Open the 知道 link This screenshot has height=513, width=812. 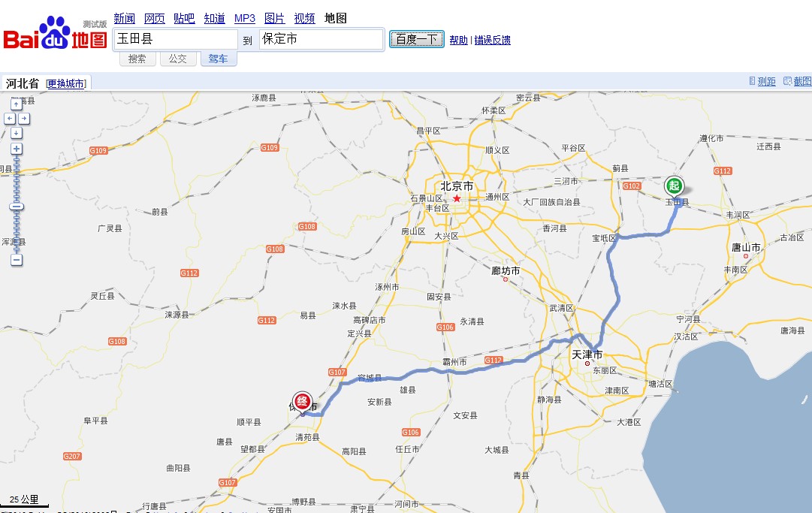pos(214,18)
